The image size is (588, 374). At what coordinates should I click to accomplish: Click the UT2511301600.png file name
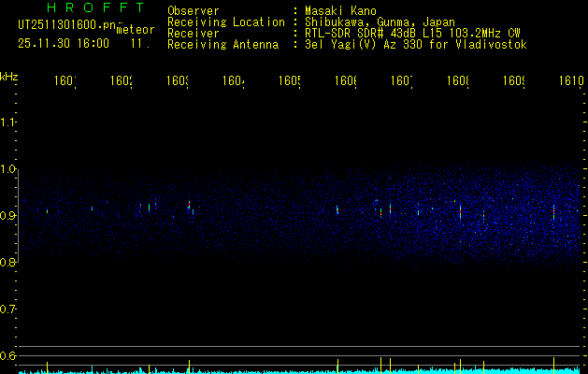coord(66,26)
